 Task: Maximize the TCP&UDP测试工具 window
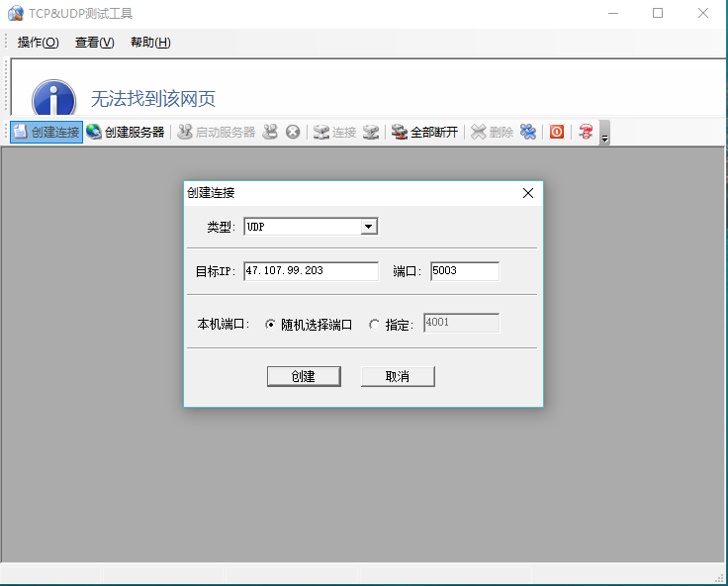click(x=658, y=13)
